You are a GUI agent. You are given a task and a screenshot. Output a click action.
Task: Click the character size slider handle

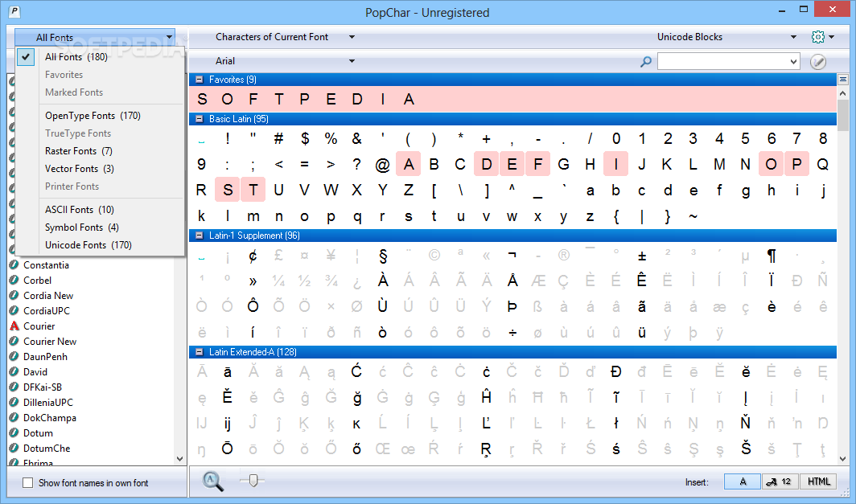click(253, 480)
